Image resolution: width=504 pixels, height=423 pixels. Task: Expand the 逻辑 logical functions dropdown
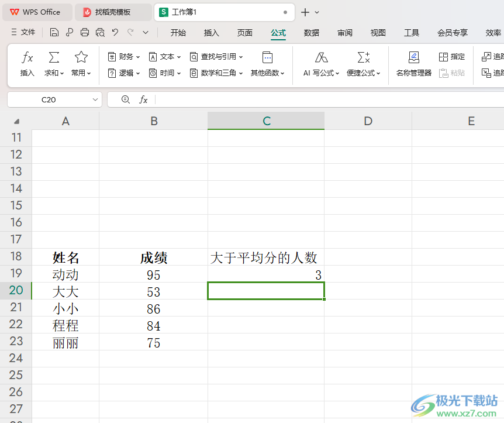[x=124, y=73]
